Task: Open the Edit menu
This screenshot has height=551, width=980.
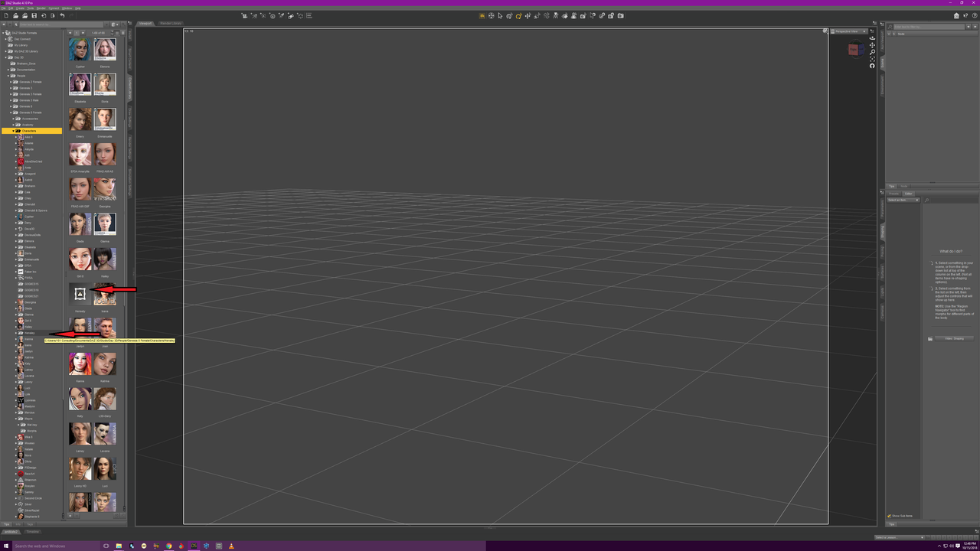Action: click(11, 8)
